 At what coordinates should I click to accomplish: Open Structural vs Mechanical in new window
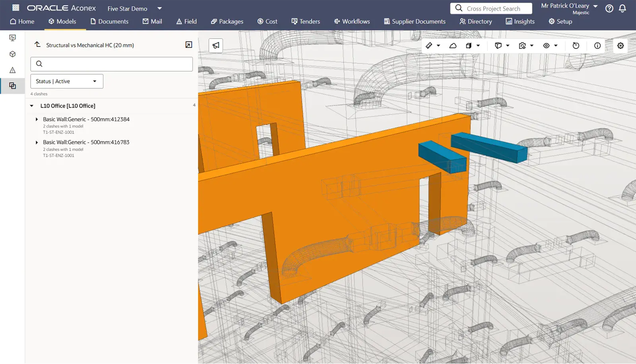[x=189, y=45]
